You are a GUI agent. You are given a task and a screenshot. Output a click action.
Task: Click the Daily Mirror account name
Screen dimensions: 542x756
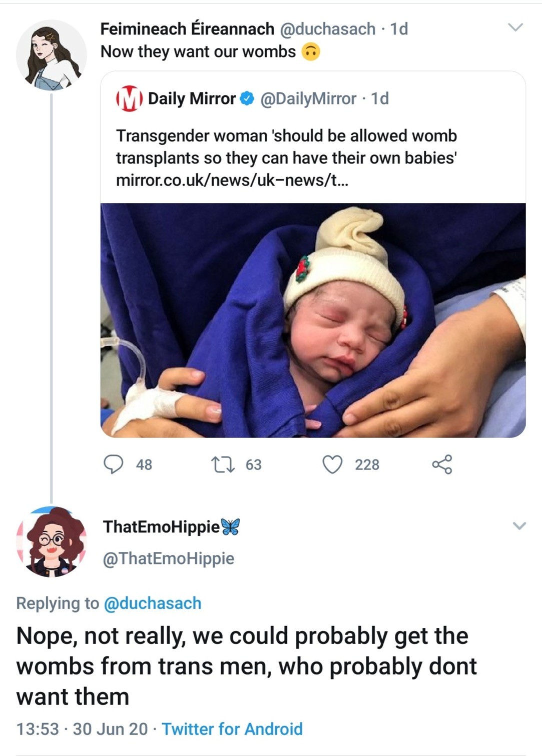(192, 98)
